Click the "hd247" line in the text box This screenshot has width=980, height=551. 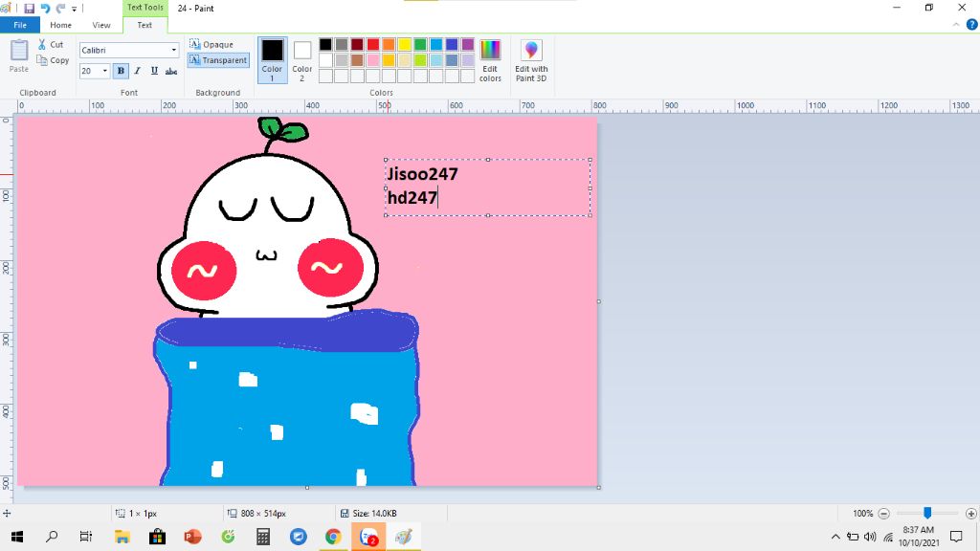[x=412, y=197]
